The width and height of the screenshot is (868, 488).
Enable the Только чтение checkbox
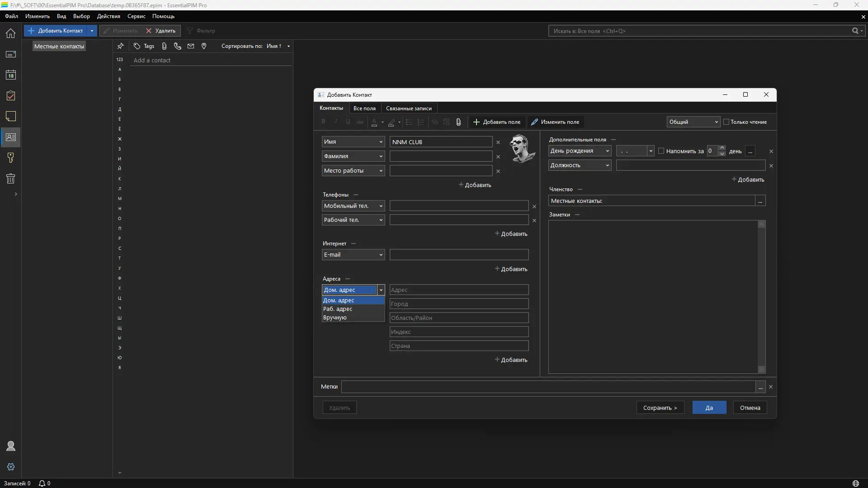tap(726, 122)
